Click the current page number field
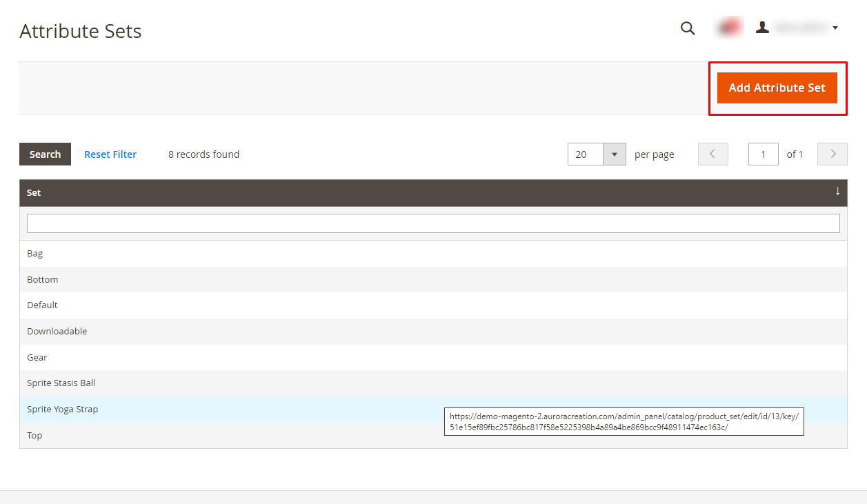Viewport: 867px width, 504px height. (763, 154)
